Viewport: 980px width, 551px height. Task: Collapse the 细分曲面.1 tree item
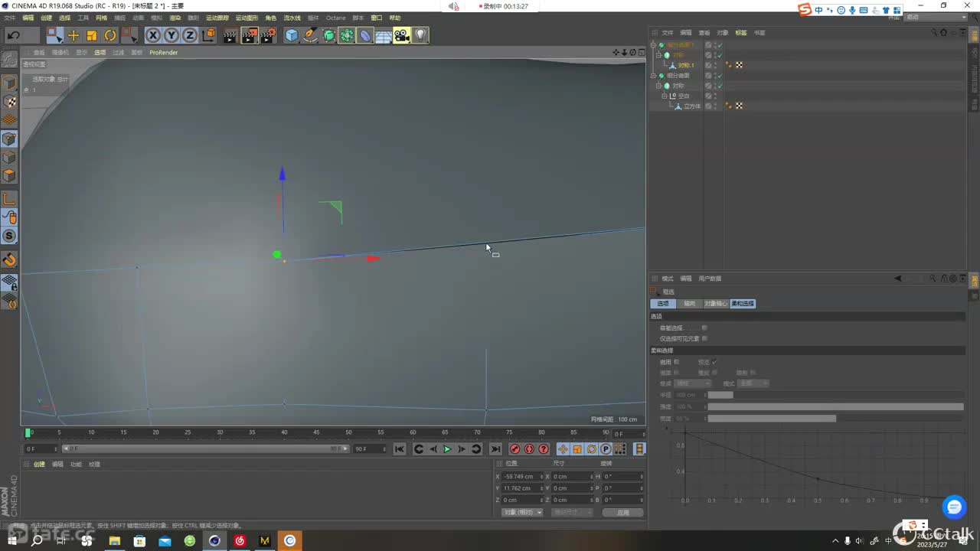(x=653, y=45)
